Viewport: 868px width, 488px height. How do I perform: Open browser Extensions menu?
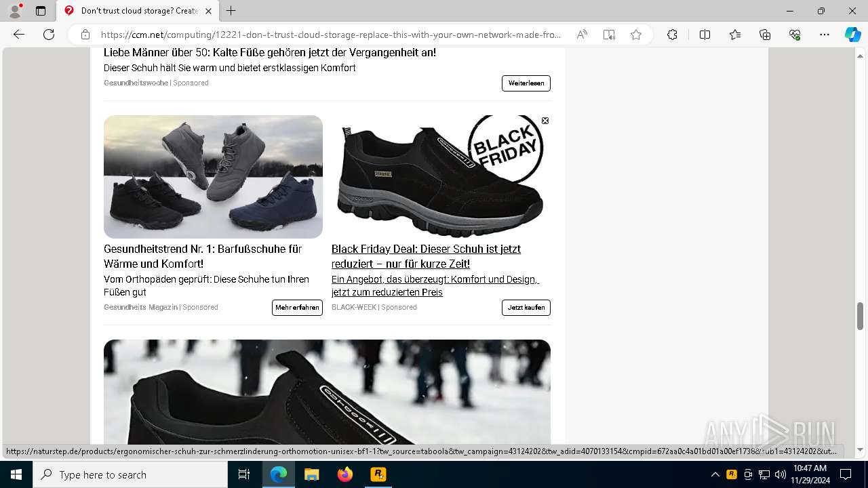pyautogui.click(x=672, y=35)
